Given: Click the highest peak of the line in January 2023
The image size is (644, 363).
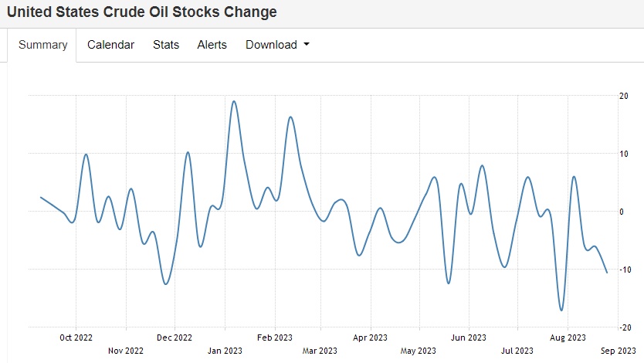Looking at the screenshot, I should tap(233, 101).
